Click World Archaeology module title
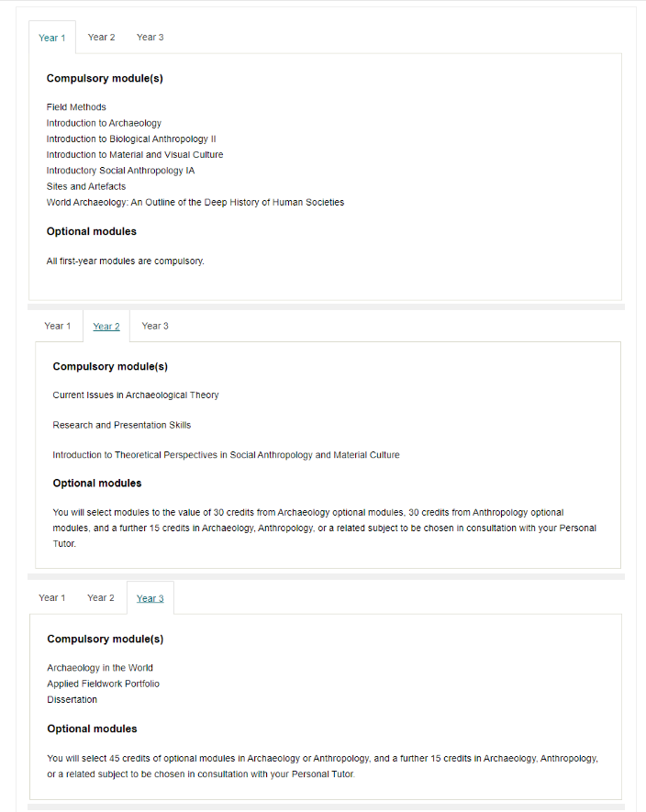The height and width of the screenshot is (812, 646). (195, 203)
